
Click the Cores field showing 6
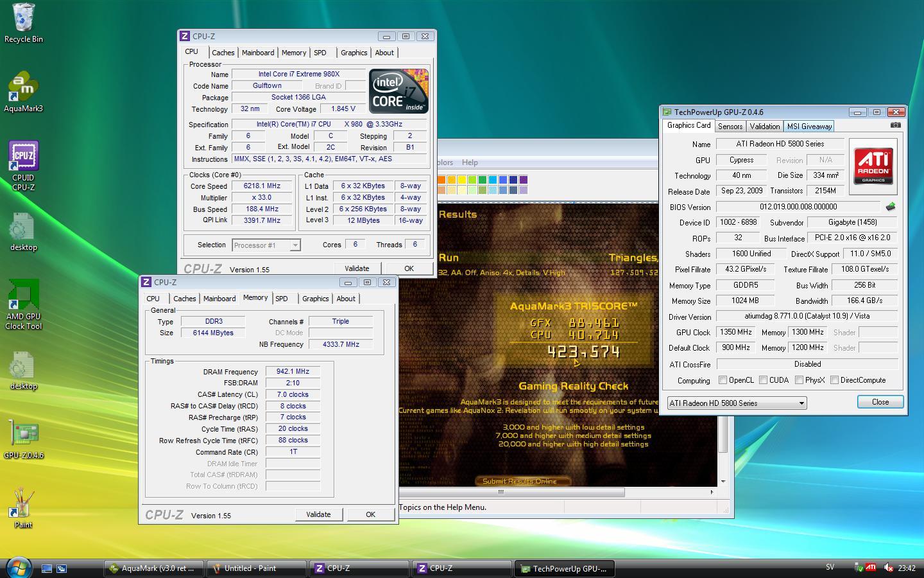355,244
